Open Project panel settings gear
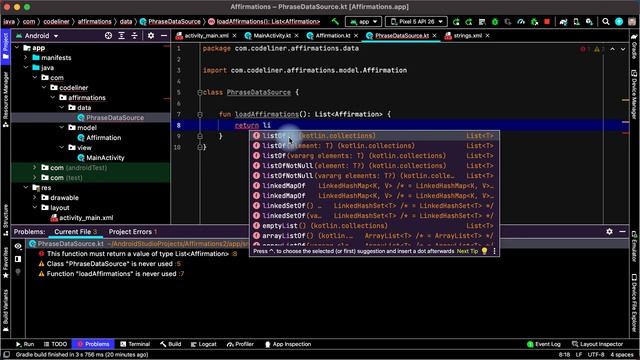The height and width of the screenshot is (360, 640). [x=151, y=36]
